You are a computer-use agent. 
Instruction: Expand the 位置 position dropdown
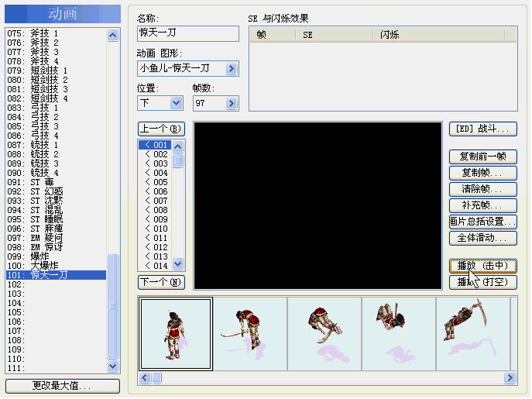pyautogui.click(x=176, y=103)
